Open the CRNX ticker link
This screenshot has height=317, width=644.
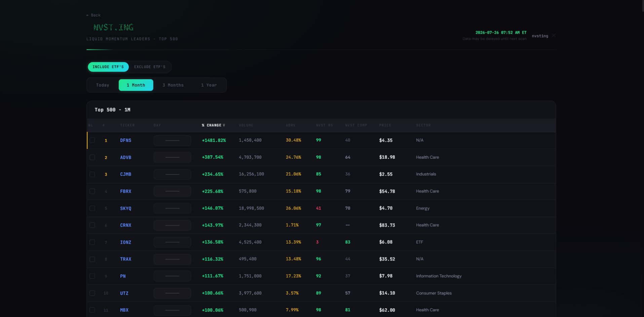[125, 225]
